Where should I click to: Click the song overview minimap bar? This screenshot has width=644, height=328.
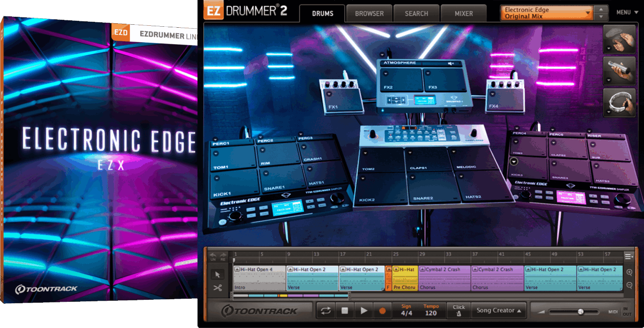[291, 296]
